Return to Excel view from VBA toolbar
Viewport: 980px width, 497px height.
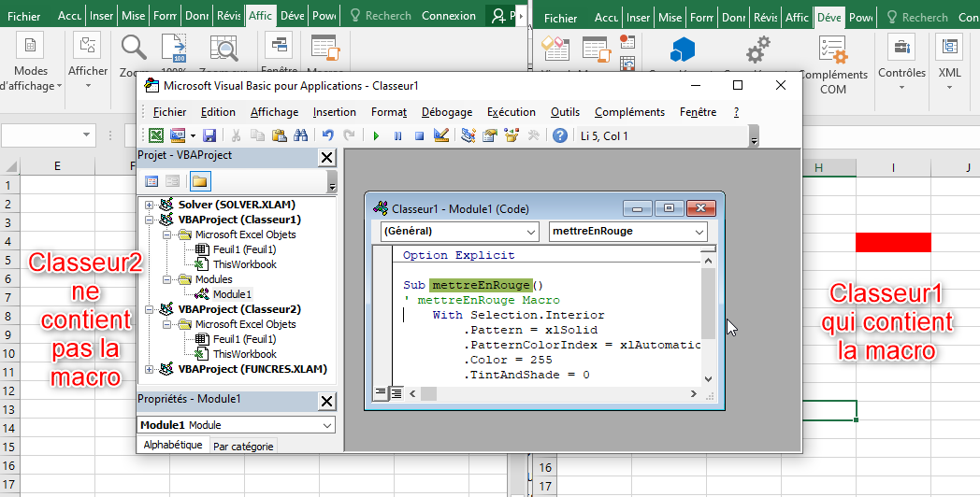(156, 135)
